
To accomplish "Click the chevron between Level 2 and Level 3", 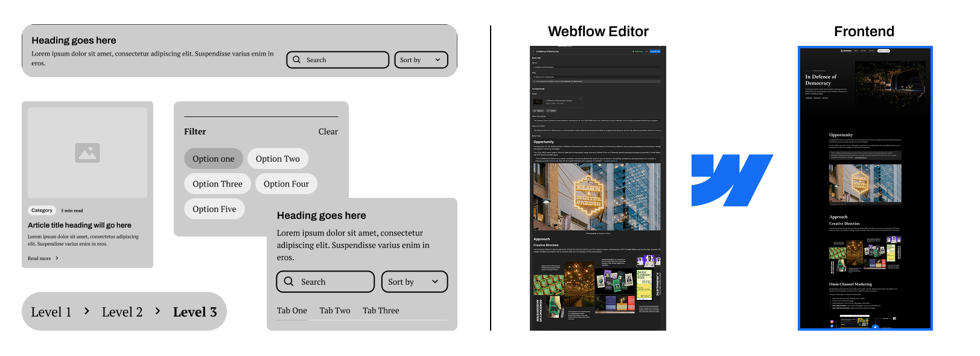I will pyautogui.click(x=157, y=311).
